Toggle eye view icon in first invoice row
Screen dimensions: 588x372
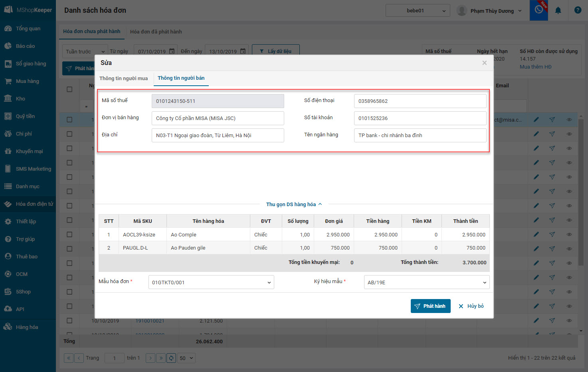tap(569, 120)
